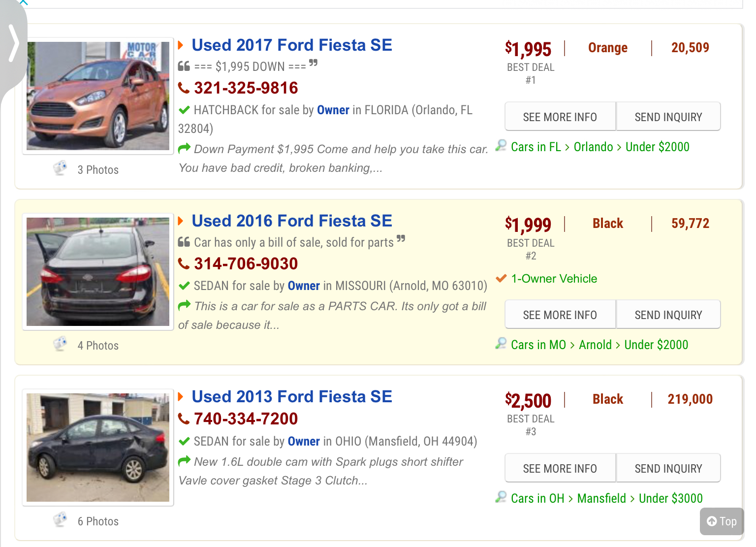This screenshot has width=756, height=547.
Task: Click phone icon beside 740-334-7200
Action: 184,419
